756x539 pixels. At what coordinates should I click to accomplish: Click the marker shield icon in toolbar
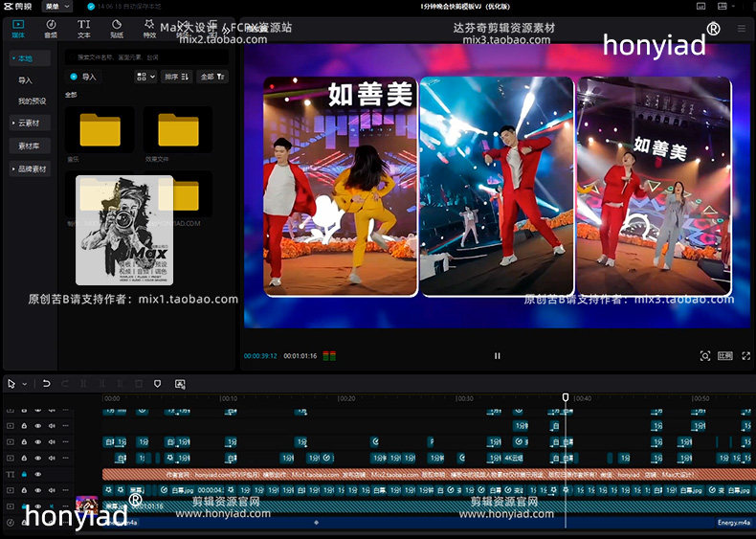[x=157, y=384]
